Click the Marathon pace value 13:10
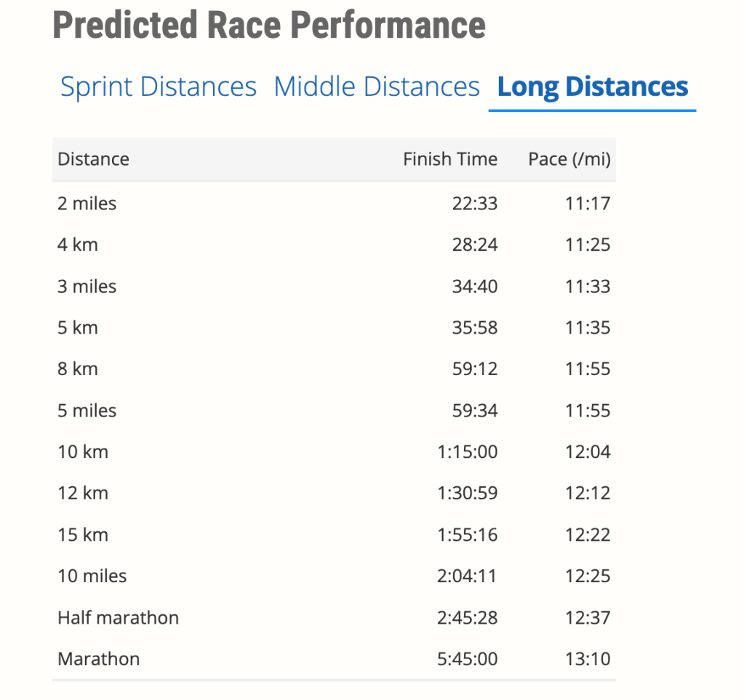The width and height of the screenshot is (744, 700). click(588, 659)
